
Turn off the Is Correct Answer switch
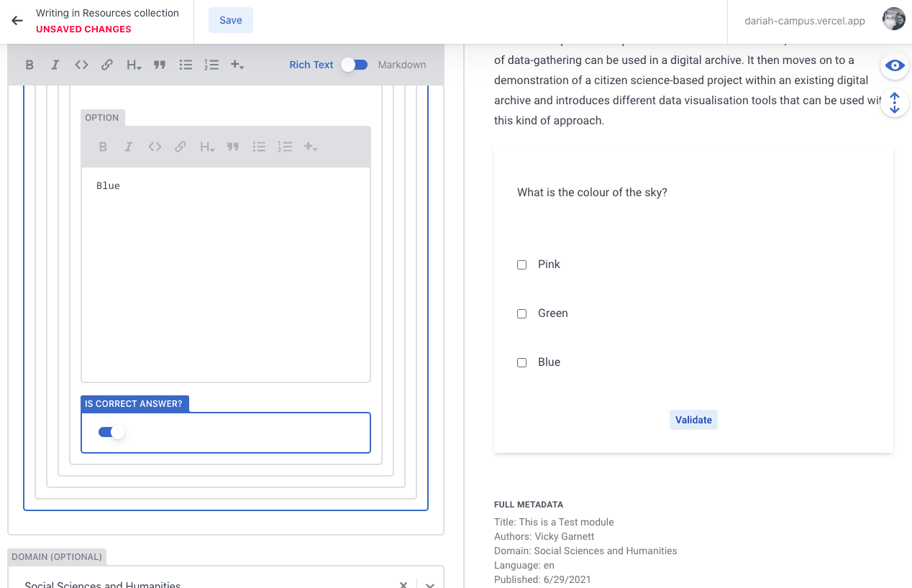111,432
